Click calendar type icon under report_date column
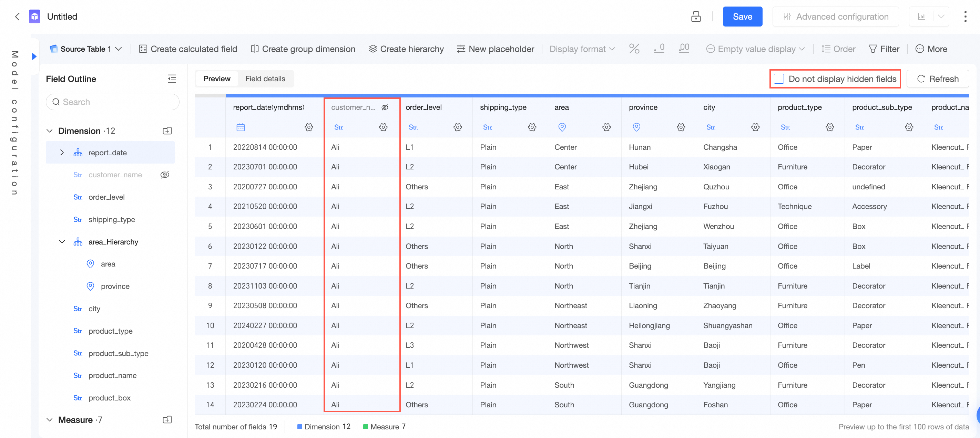980x438 pixels. (x=241, y=127)
